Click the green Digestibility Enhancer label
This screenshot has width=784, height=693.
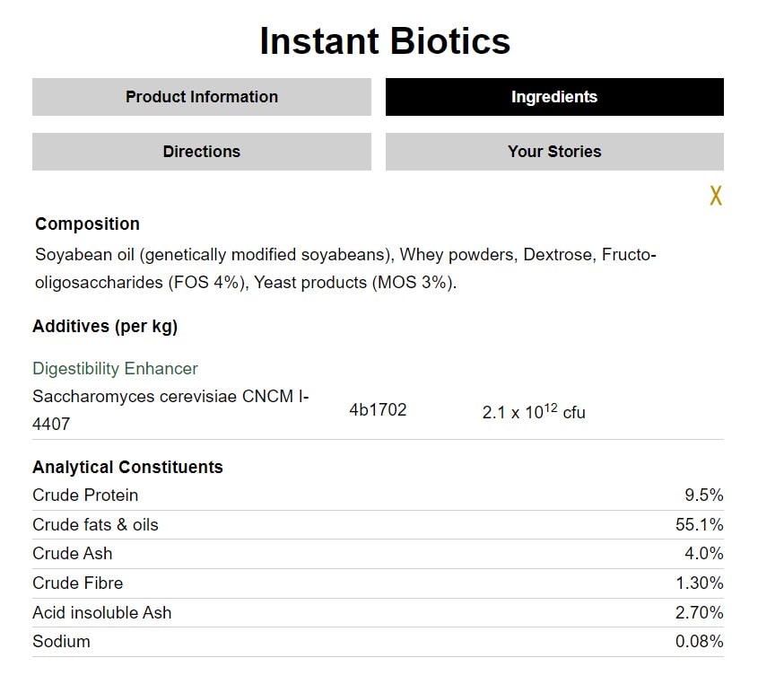115,369
